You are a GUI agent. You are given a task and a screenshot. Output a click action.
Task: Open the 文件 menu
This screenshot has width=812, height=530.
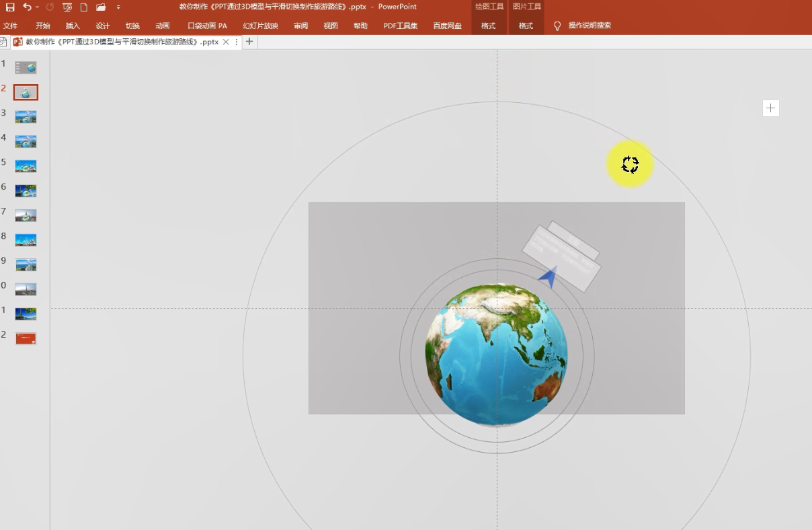10,26
